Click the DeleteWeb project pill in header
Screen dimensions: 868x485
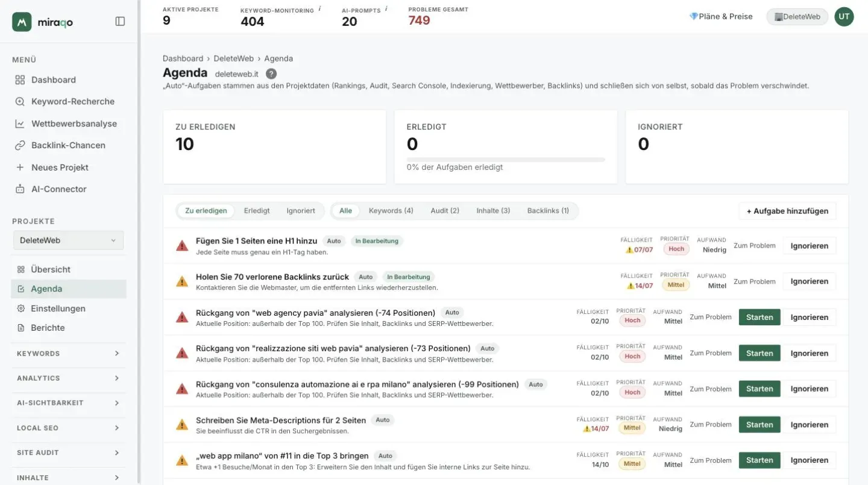tap(797, 17)
